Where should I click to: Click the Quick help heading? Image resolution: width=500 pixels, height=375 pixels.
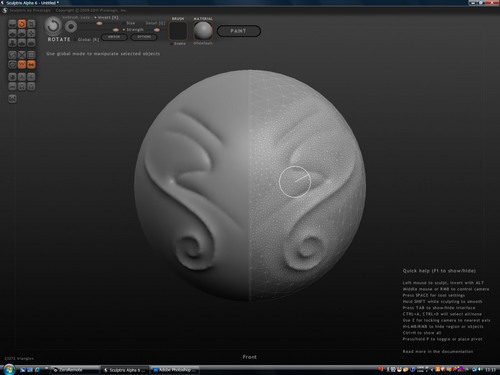[x=439, y=271]
